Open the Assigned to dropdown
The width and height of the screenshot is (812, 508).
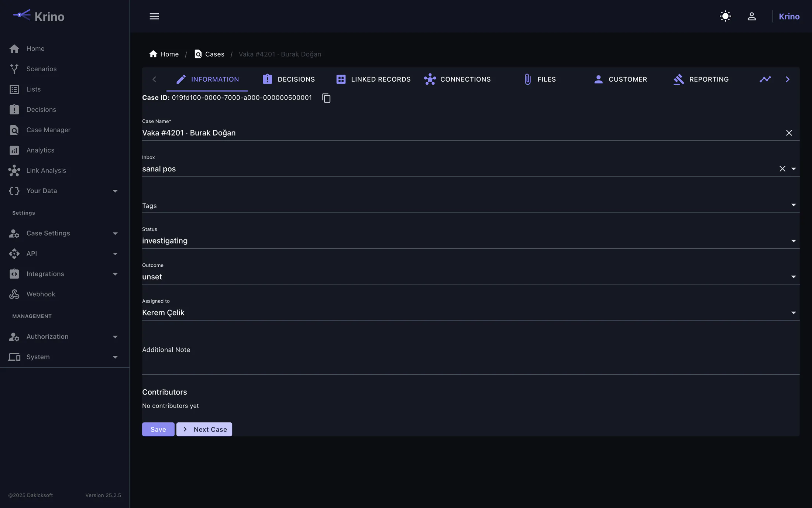point(471,313)
